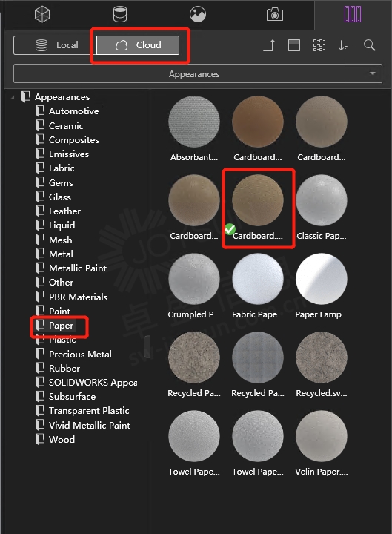Switch to grid thumbnail view icon
Image resolution: width=392 pixels, height=534 pixels.
click(319, 45)
